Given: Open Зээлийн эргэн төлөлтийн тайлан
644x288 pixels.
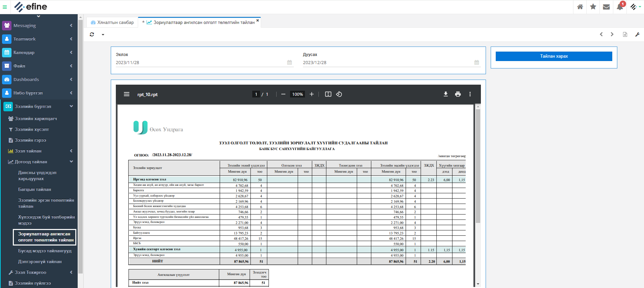Looking at the screenshot, I should [x=46, y=203].
